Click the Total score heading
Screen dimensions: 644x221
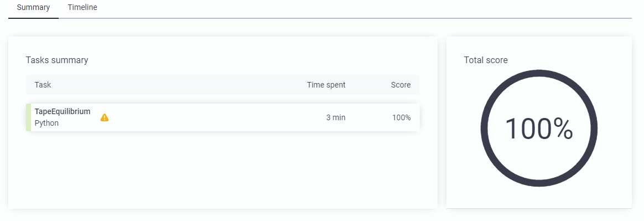[x=486, y=60]
